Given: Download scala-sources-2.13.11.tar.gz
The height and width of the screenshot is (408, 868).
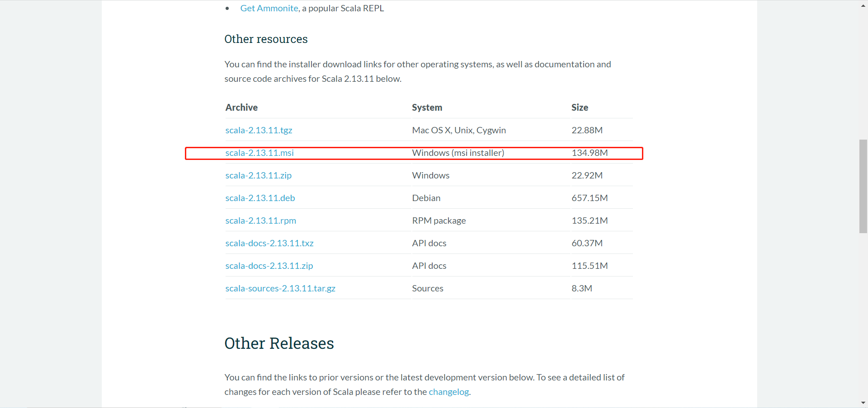Looking at the screenshot, I should [280, 288].
